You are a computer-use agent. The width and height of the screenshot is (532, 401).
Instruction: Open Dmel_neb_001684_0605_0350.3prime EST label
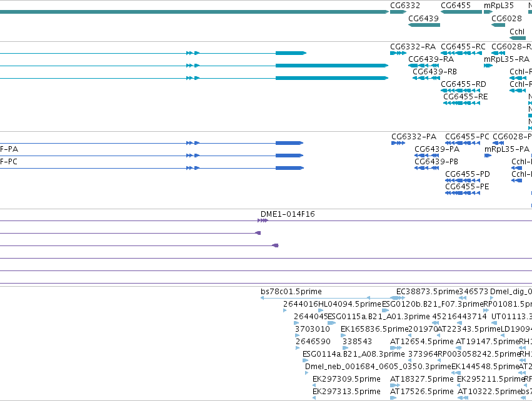tap(378, 367)
